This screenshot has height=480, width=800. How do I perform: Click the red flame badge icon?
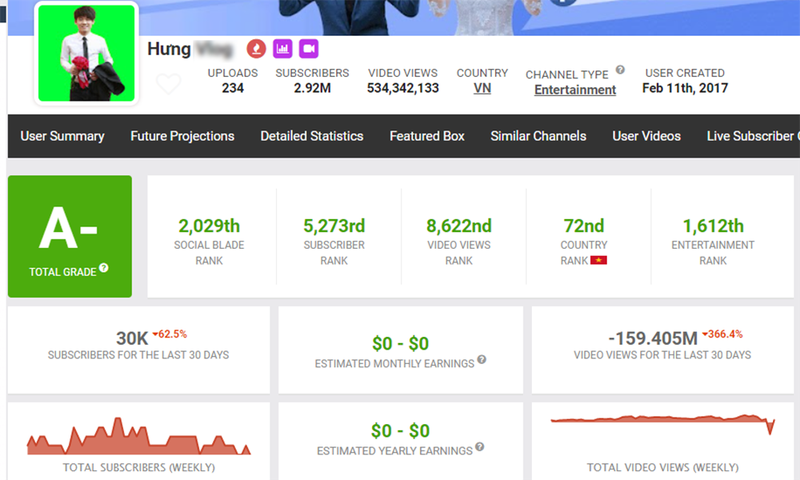(257, 48)
